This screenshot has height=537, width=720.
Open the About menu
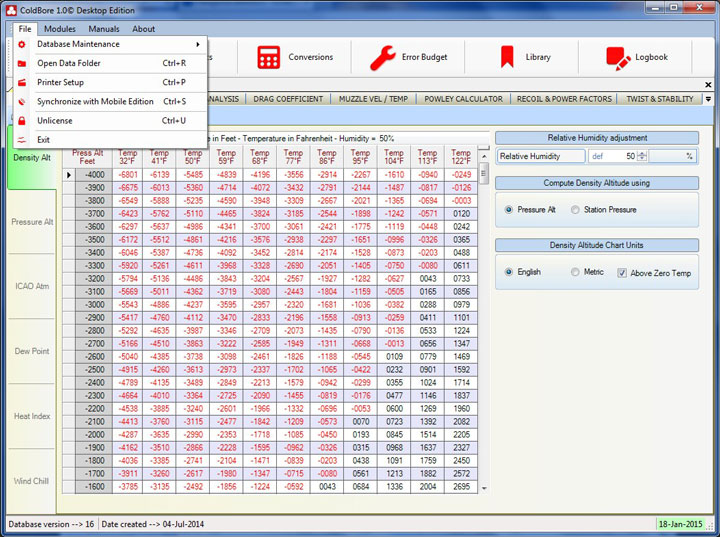pos(144,29)
